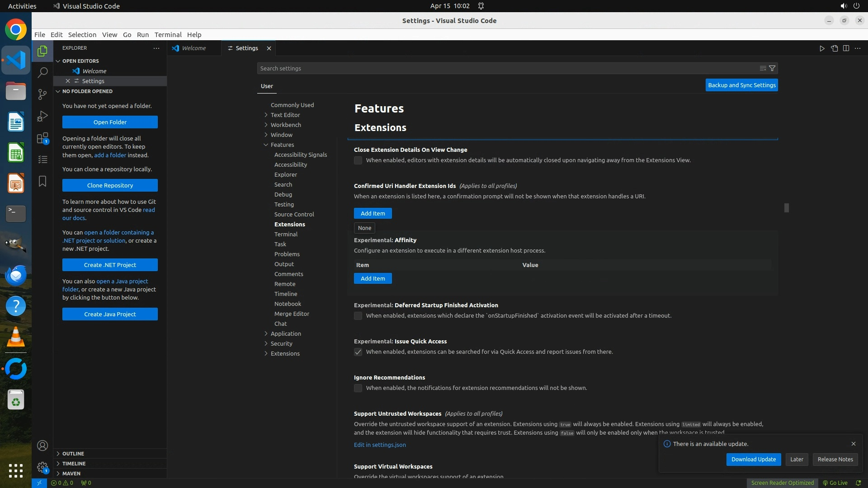Screen dimensions: 868x488
Task: Check the Ignore Recommendations checkbox
Action: tap(358, 388)
